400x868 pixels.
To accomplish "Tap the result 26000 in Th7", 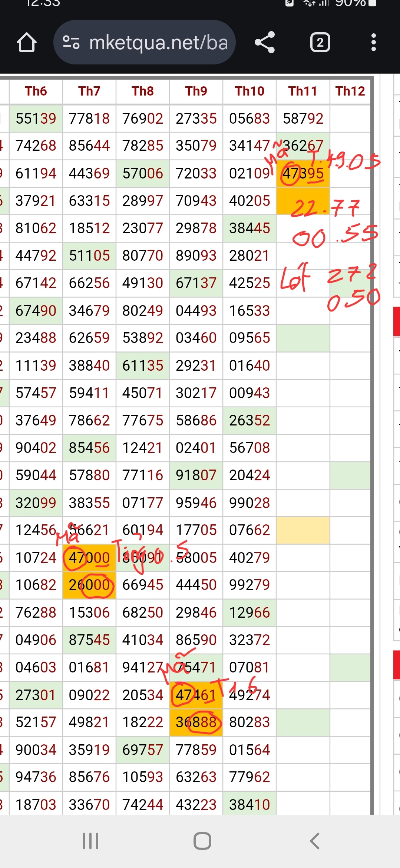I will 89,585.
